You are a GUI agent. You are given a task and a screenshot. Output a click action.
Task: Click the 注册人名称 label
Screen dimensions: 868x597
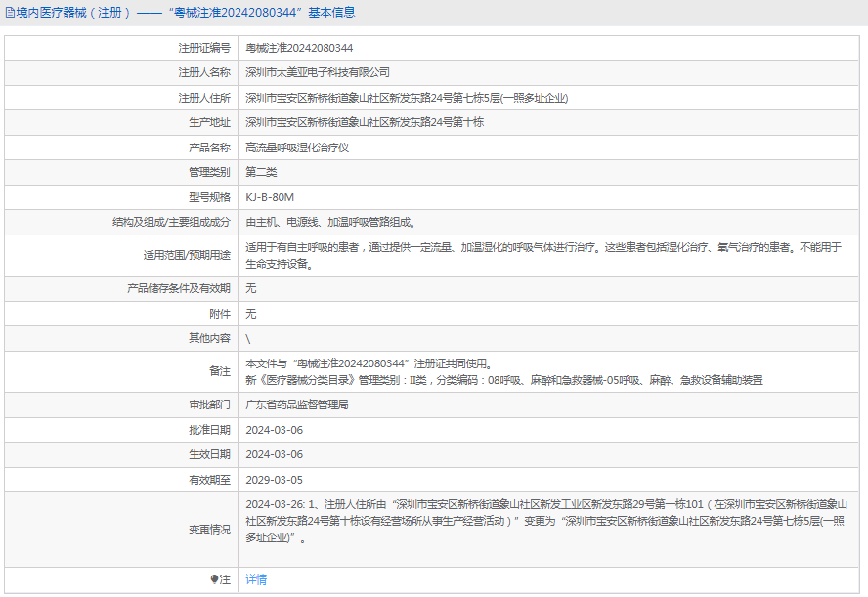click(x=204, y=72)
